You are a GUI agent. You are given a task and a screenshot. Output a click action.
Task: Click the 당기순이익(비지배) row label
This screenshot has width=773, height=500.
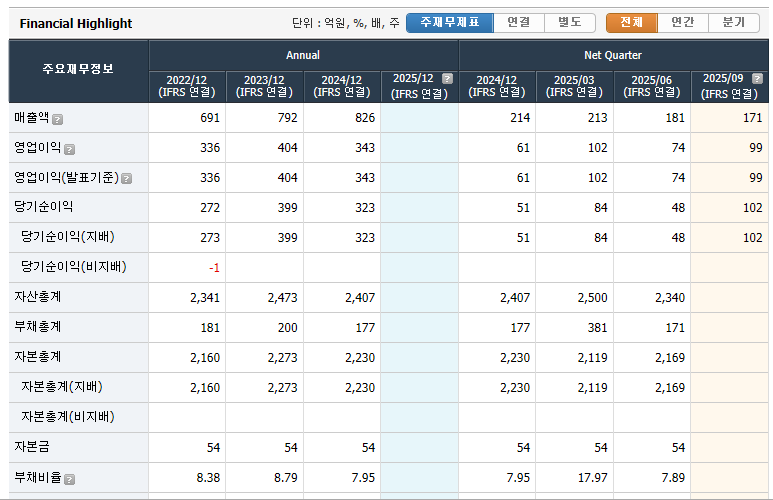(x=73, y=267)
